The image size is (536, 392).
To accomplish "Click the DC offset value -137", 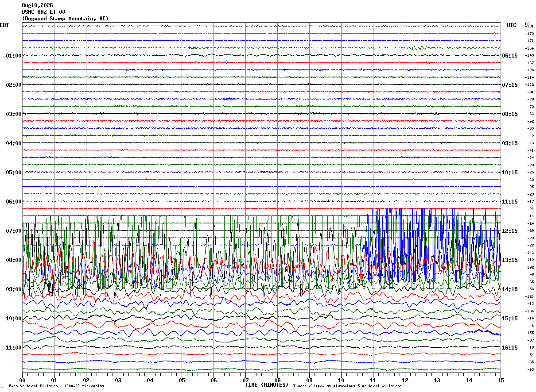I will click(529, 63).
